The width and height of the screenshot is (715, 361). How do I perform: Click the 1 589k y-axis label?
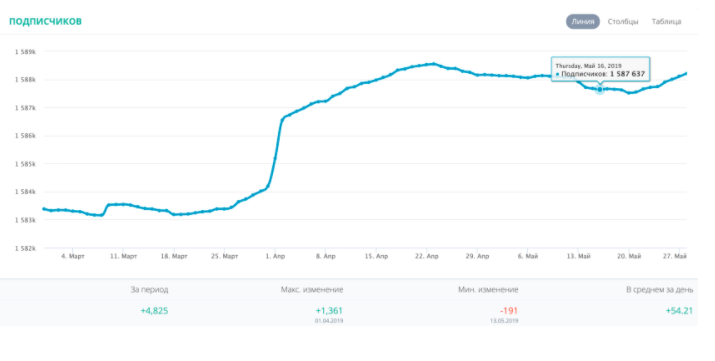click(25, 52)
